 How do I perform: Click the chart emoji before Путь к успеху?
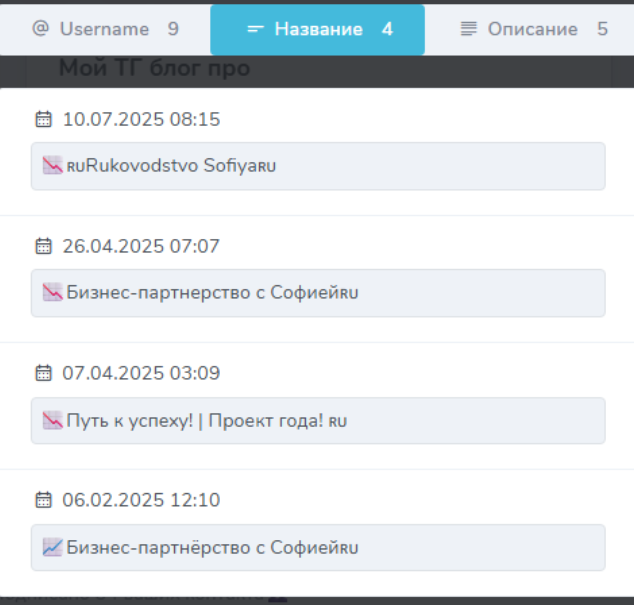[x=53, y=420]
